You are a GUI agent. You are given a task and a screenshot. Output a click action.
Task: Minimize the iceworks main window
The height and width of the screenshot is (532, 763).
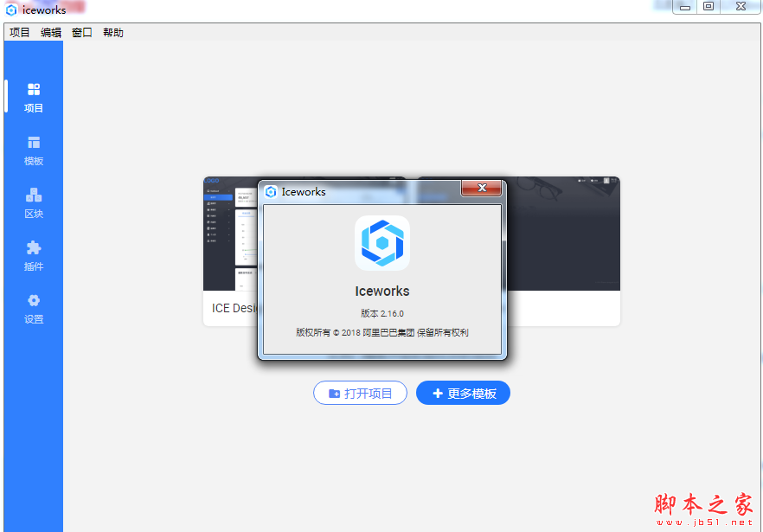pyautogui.click(x=685, y=7)
